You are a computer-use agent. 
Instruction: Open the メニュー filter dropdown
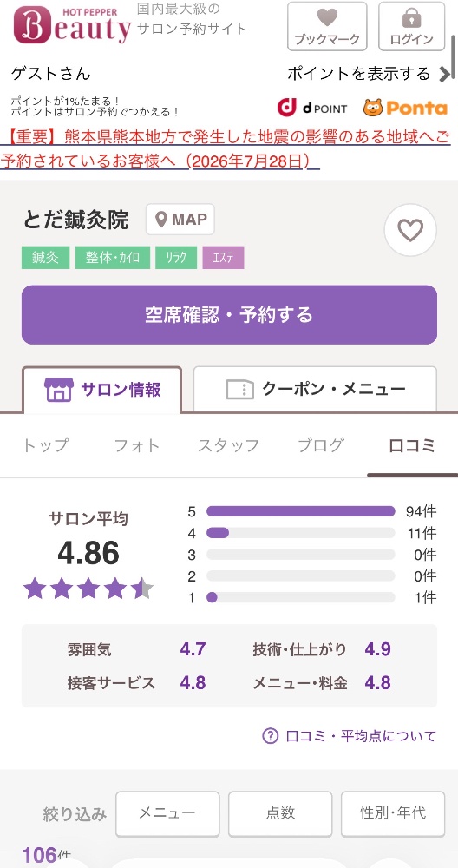coord(167,813)
